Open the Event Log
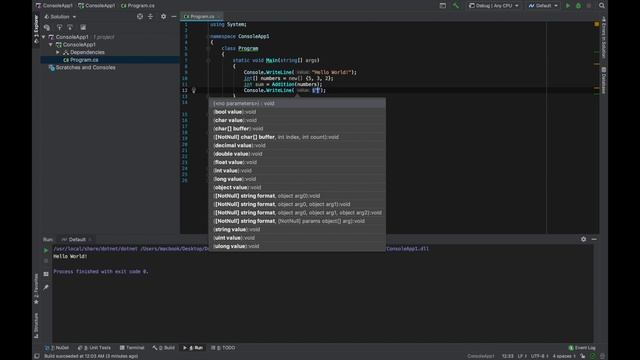Image resolution: width=640 pixels, height=360 pixels. click(x=582, y=348)
